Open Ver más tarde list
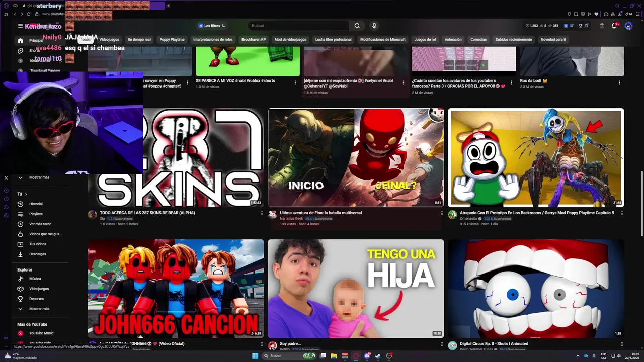 [40, 224]
